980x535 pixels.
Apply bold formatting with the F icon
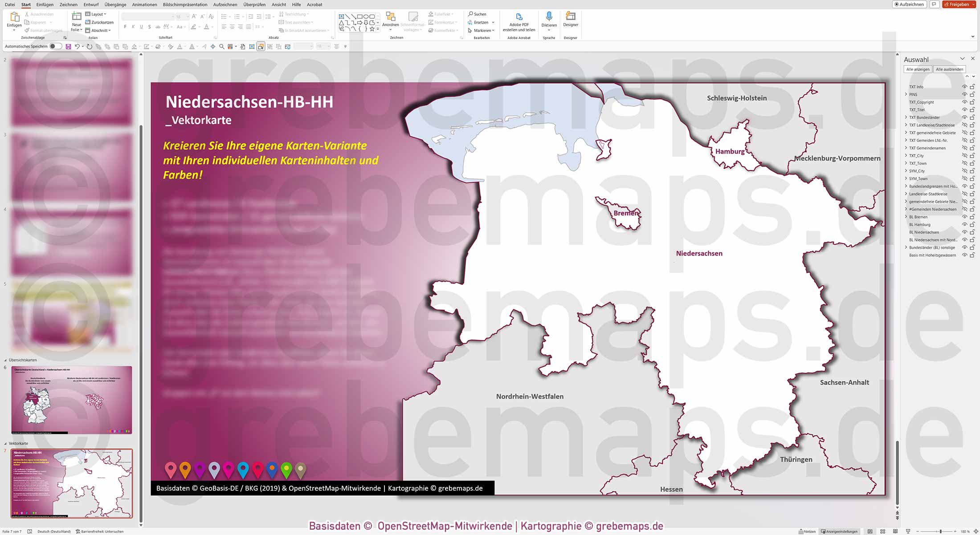(125, 27)
